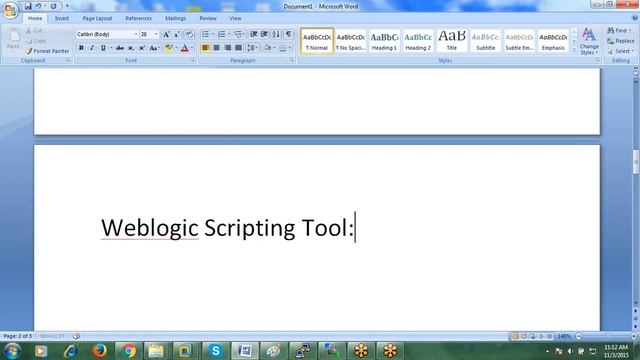Open the font name dropdown
Image resolution: width=640 pixels, height=360 pixels.
pyautogui.click(x=136, y=35)
